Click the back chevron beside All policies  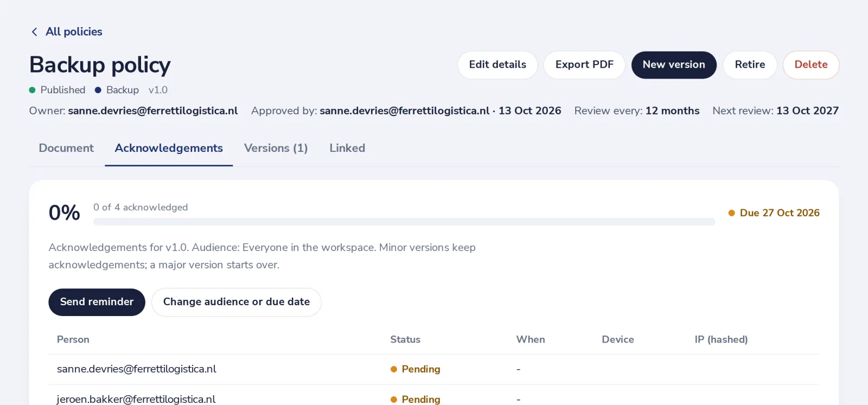pos(35,32)
